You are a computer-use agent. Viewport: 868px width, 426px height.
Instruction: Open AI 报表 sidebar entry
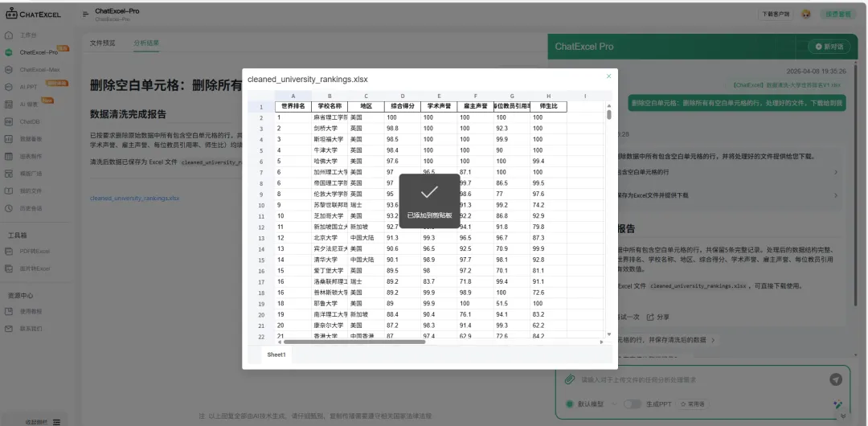29,104
